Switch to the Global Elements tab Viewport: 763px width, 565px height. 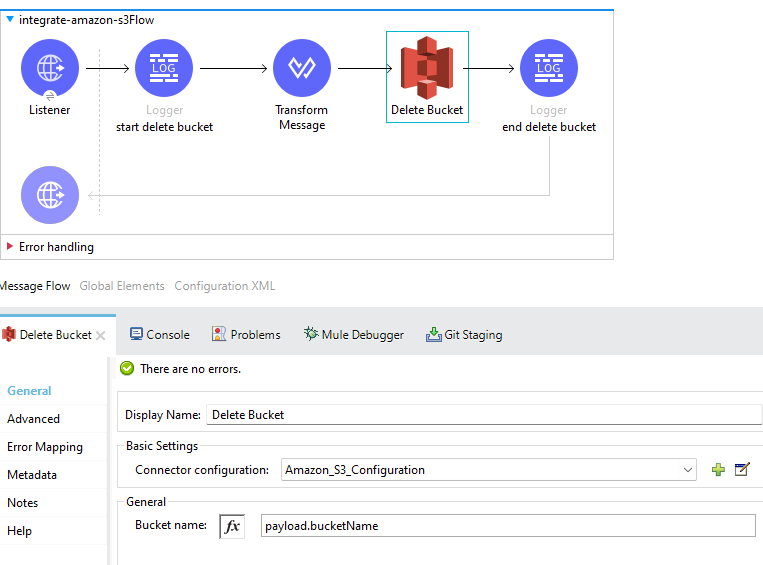pyautogui.click(x=122, y=286)
